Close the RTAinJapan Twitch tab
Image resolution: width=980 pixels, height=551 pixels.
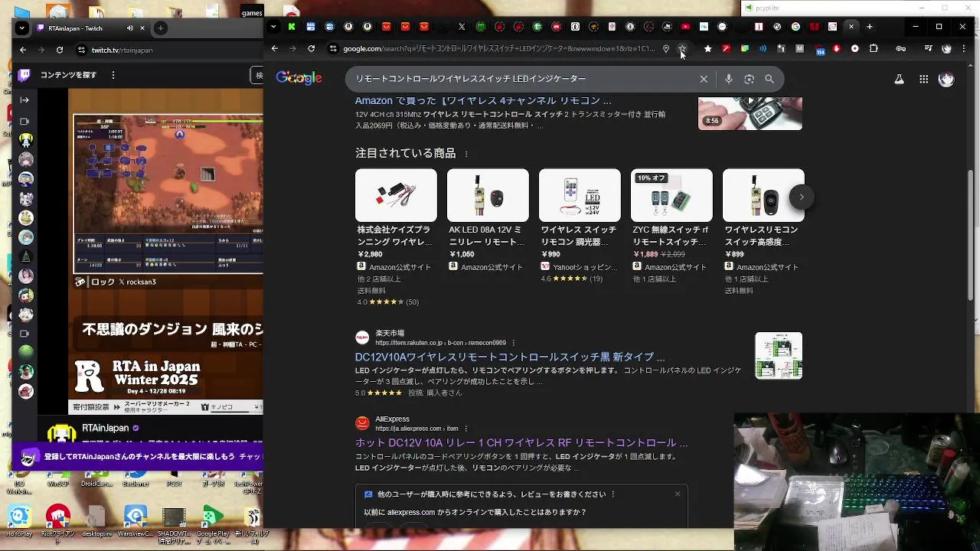(143, 28)
